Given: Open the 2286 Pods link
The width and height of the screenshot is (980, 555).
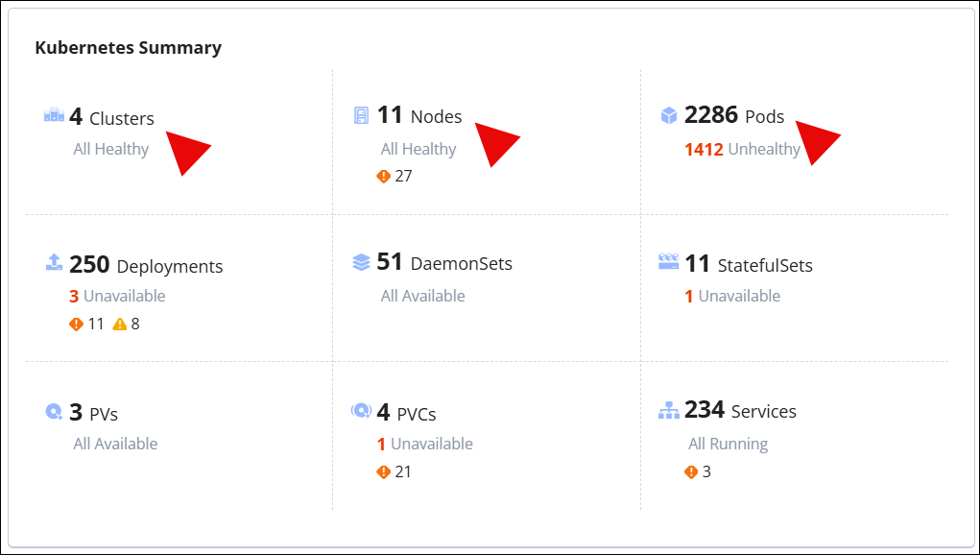Looking at the screenshot, I should pyautogui.click(x=734, y=116).
